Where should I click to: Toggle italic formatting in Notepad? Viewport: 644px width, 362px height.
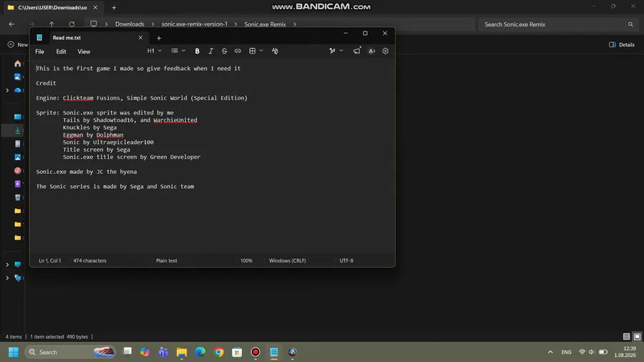coord(210,51)
